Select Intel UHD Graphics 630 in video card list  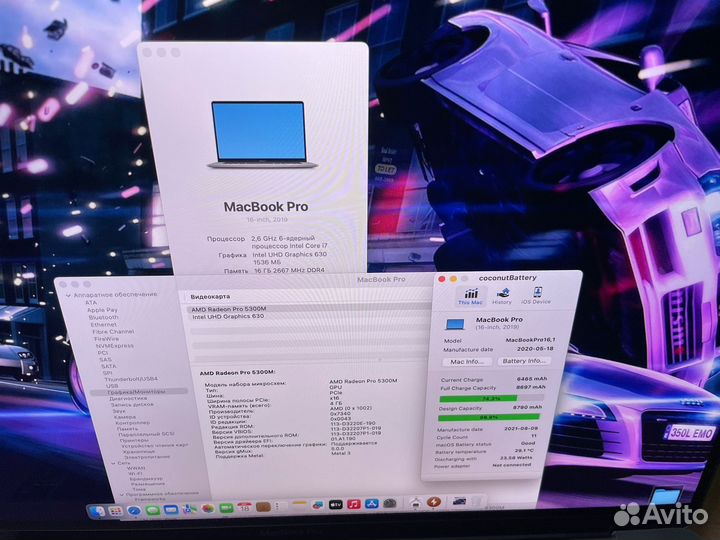coord(228,316)
